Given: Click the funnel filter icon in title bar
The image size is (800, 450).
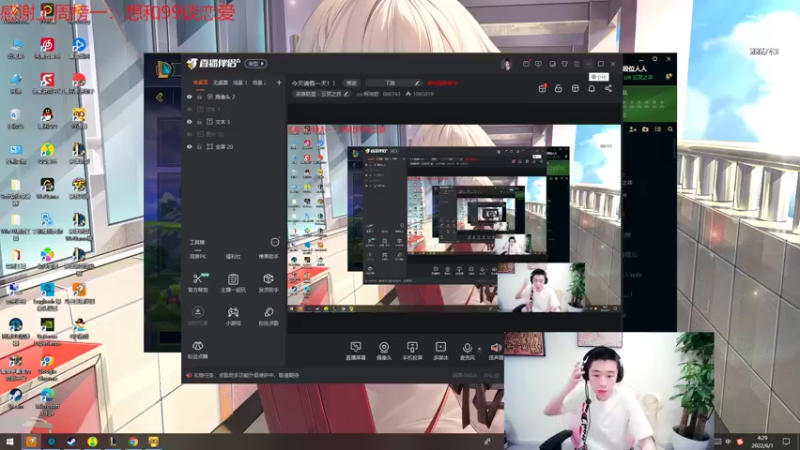Looking at the screenshot, I should click(564, 64).
